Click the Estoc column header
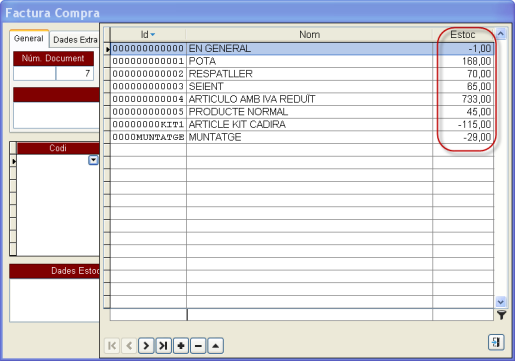The image size is (515, 361). pyautogui.click(x=463, y=34)
